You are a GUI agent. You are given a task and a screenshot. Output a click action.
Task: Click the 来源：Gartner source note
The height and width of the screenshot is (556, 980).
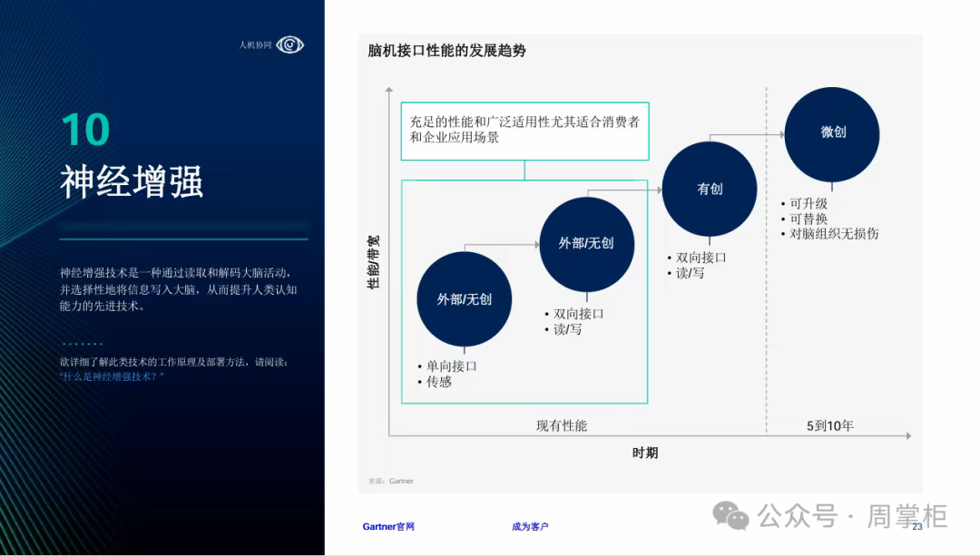391,481
